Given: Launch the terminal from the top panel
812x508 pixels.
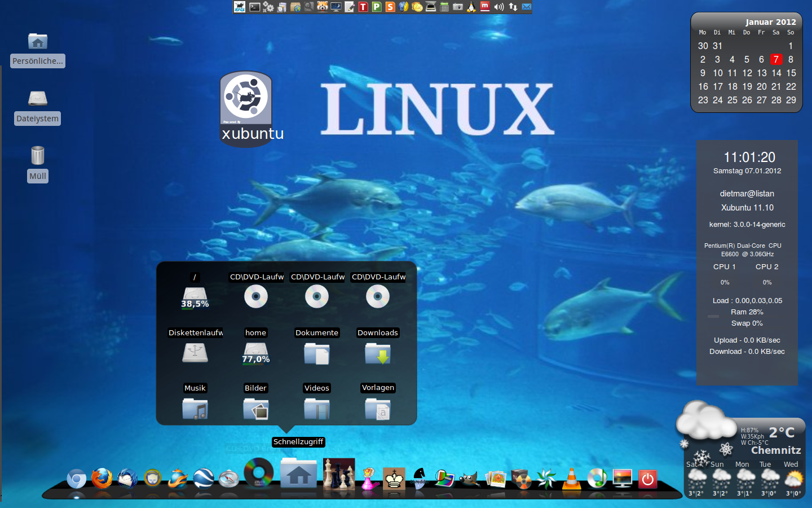Looking at the screenshot, I should [x=254, y=7].
